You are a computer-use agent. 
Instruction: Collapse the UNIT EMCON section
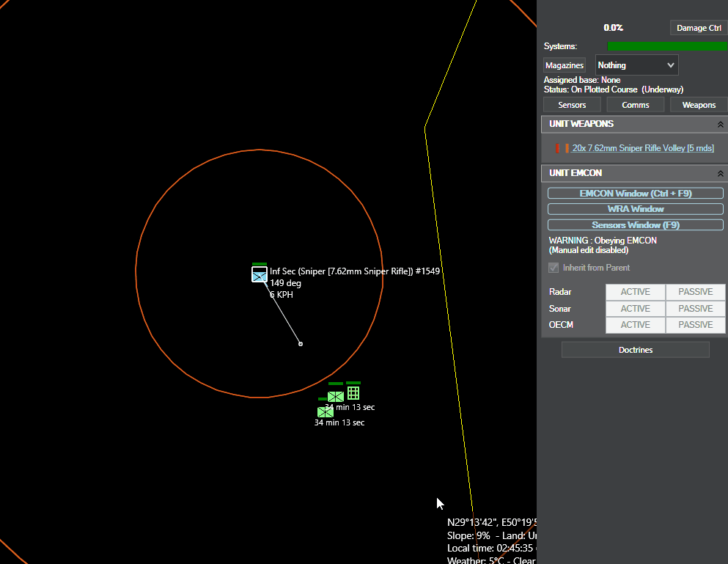point(720,173)
